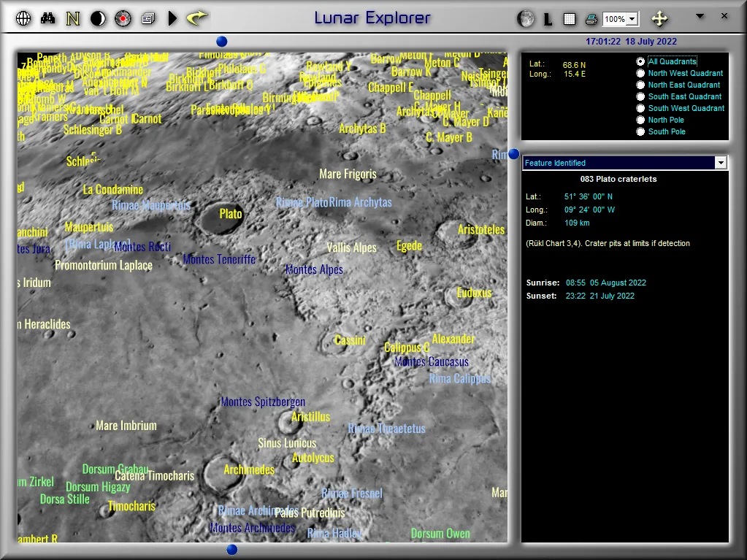Close the Lunar Explorer window

pyautogui.click(x=724, y=16)
